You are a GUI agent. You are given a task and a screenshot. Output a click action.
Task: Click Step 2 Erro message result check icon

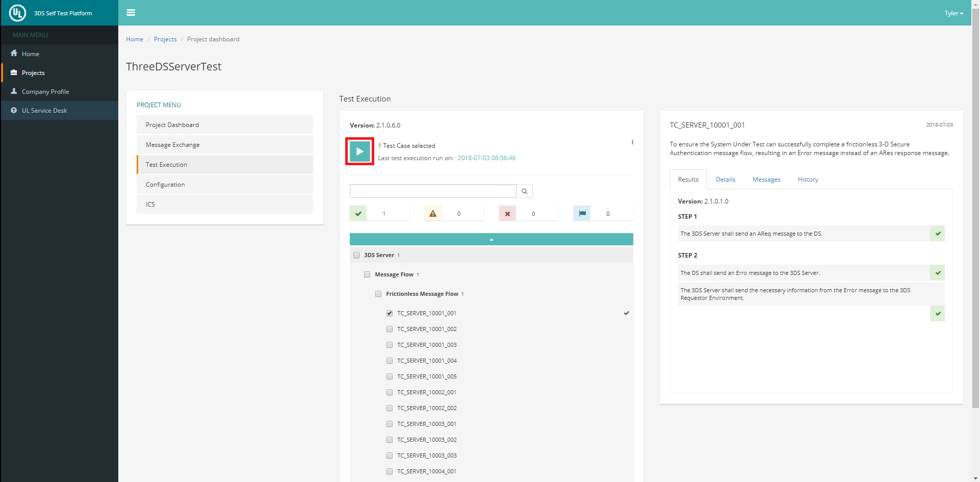pyautogui.click(x=938, y=273)
